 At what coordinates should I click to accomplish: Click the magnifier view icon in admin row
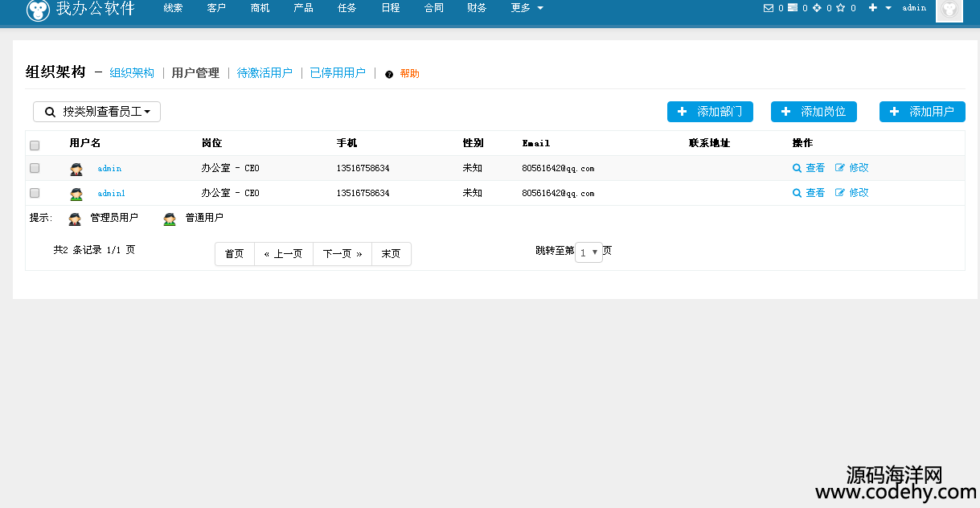tap(798, 168)
